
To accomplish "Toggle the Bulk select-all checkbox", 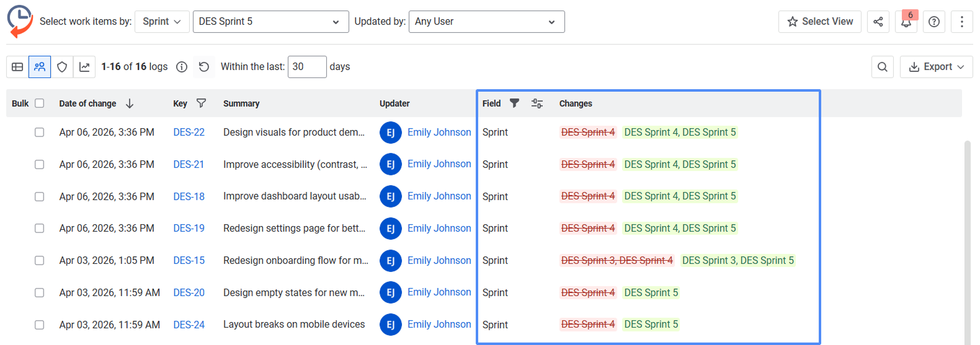I will pyautogui.click(x=40, y=103).
